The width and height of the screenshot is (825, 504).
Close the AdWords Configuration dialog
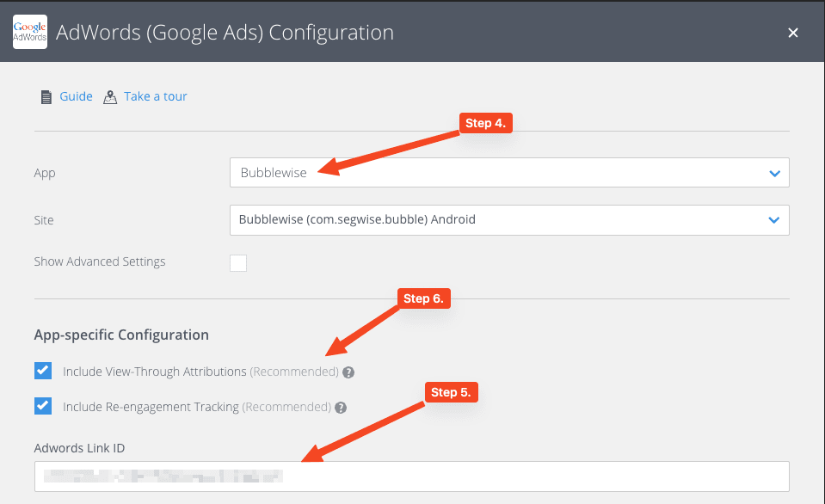tap(793, 33)
